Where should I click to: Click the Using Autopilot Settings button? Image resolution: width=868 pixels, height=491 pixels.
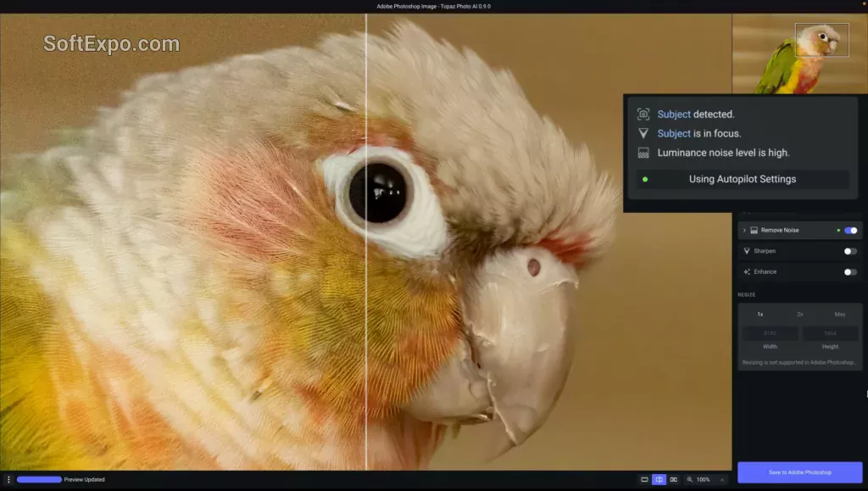[x=742, y=179]
